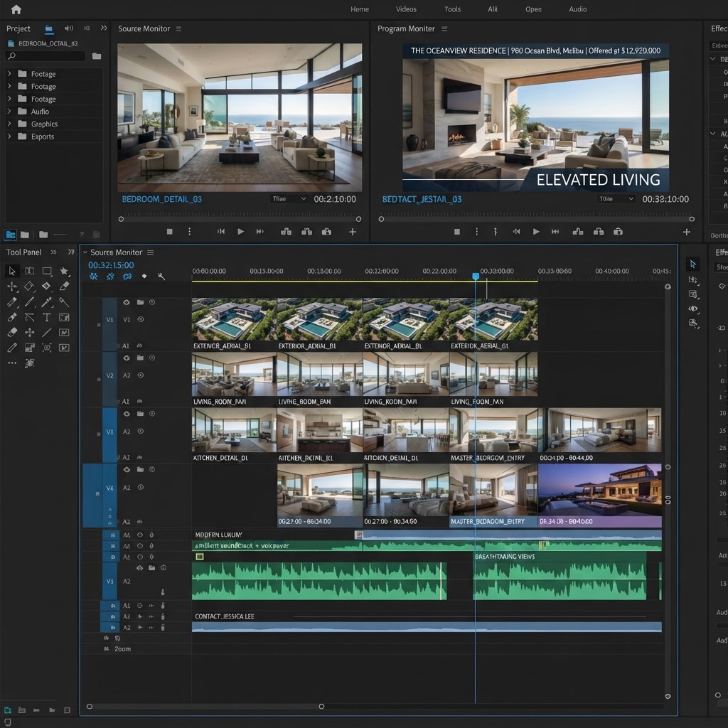The height and width of the screenshot is (728, 728).
Task: Select the EXTERIOR_AERIAL first clip on V1
Action: [234, 324]
